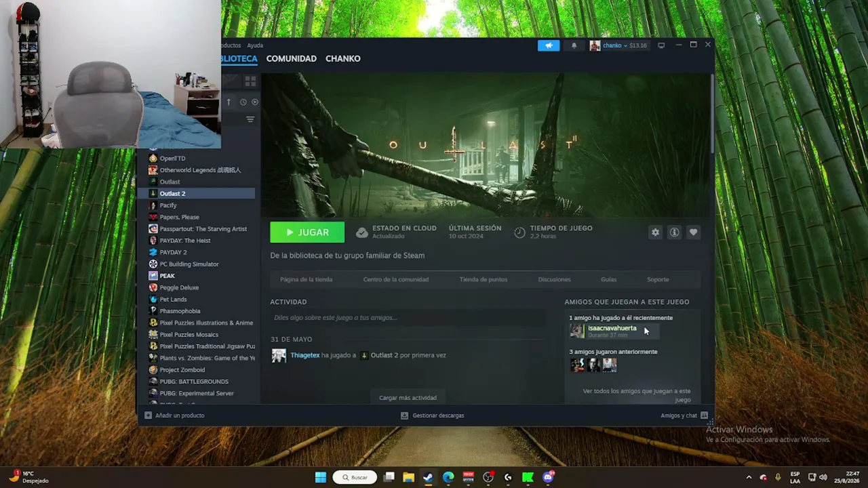The width and height of the screenshot is (868, 488).
Task: Open Discord from taskbar
Action: (x=548, y=477)
